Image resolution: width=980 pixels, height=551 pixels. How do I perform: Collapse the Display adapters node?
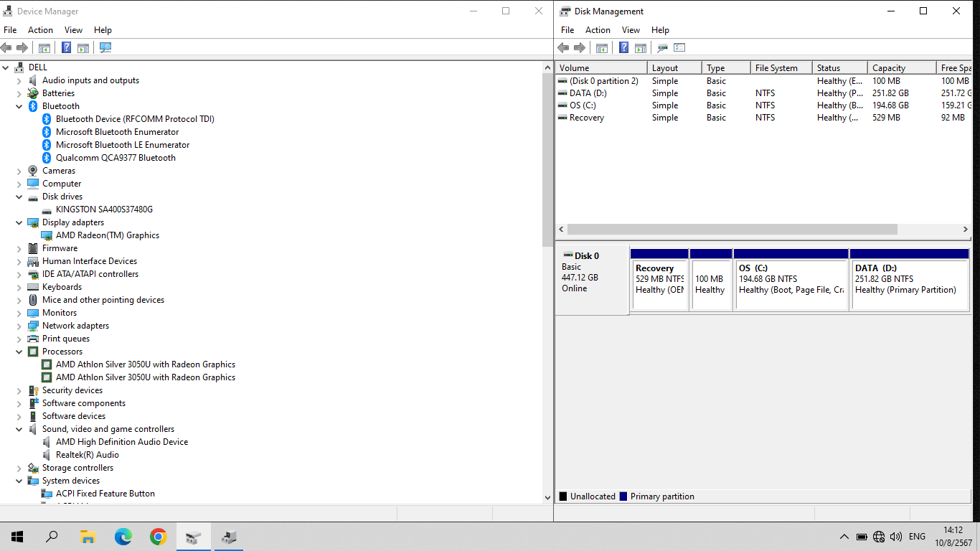coord(19,222)
